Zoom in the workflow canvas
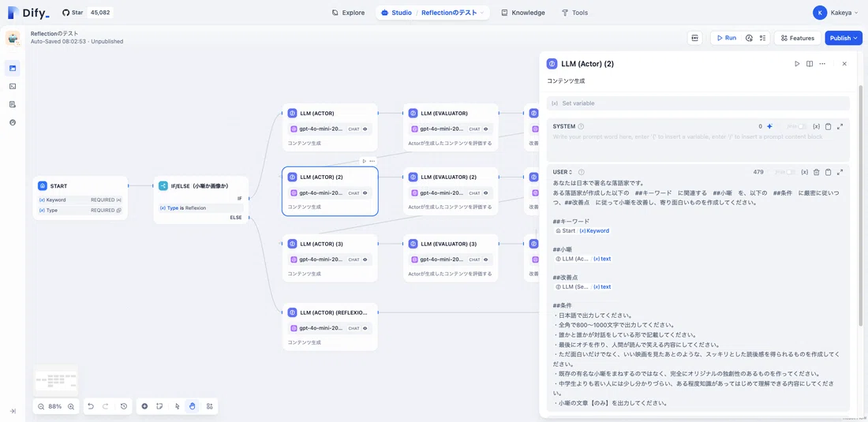The image size is (868, 422). [x=71, y=406]
